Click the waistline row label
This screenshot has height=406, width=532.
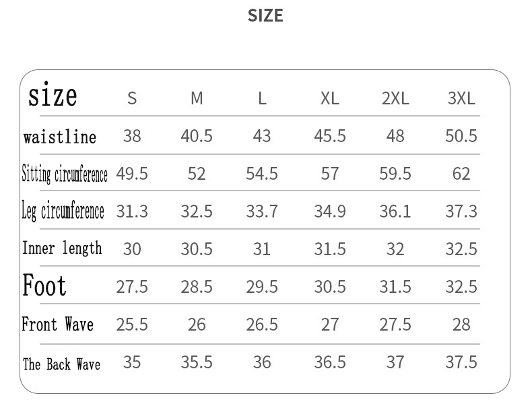[x=60, y=137]
